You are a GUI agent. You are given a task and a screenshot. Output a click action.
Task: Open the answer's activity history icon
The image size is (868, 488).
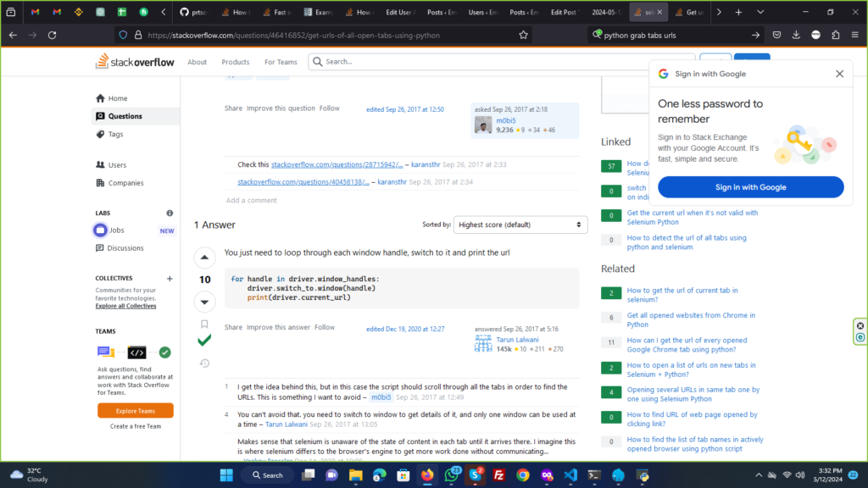[x=204, y=363]
